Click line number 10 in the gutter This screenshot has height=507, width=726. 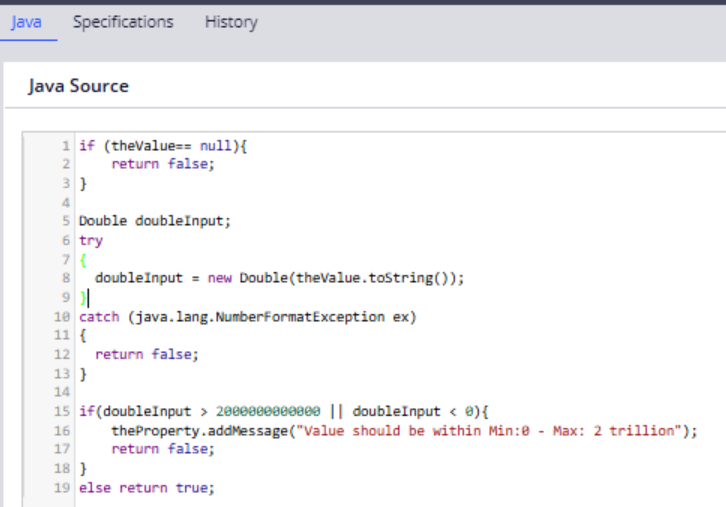62,317
